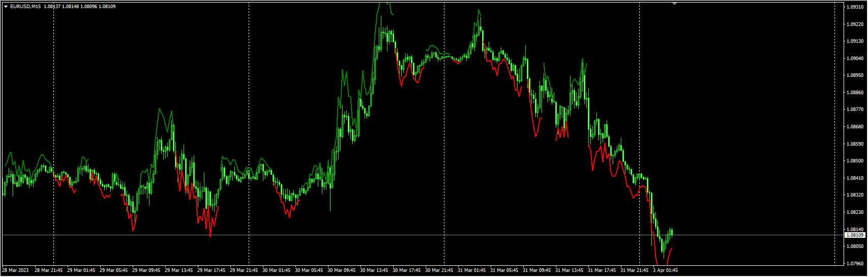The width and height of the screenshot is (868, 277).
Task: Click the 1.09220 price scale label
Action: [x=856, y=24]
